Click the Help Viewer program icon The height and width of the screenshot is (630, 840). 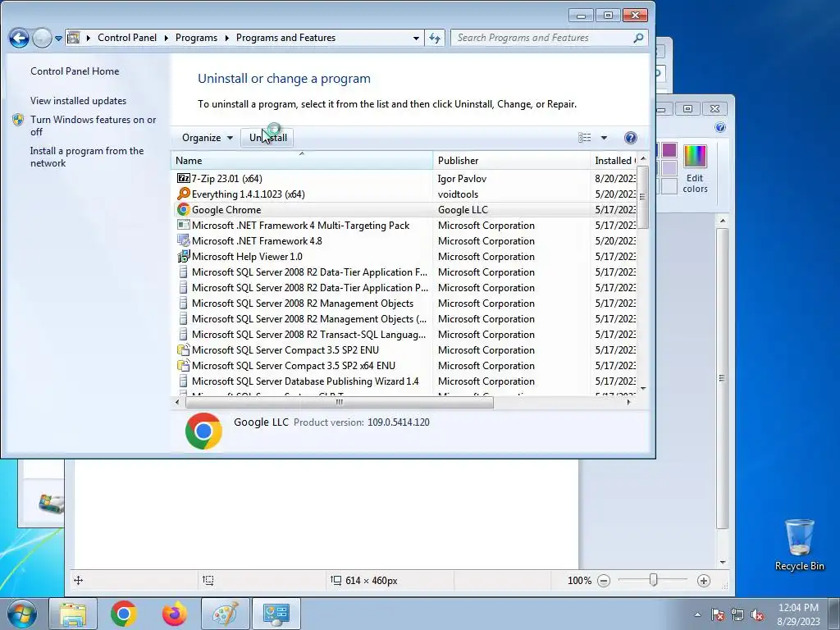[183, 256]
